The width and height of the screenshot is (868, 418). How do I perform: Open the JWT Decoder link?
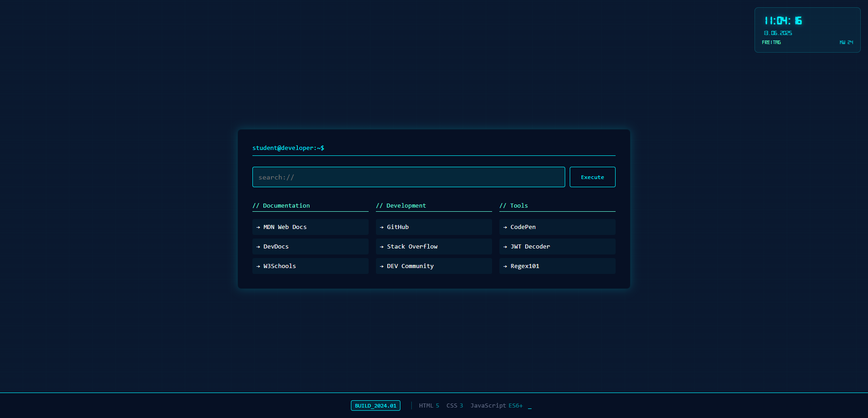pos(557,247)
